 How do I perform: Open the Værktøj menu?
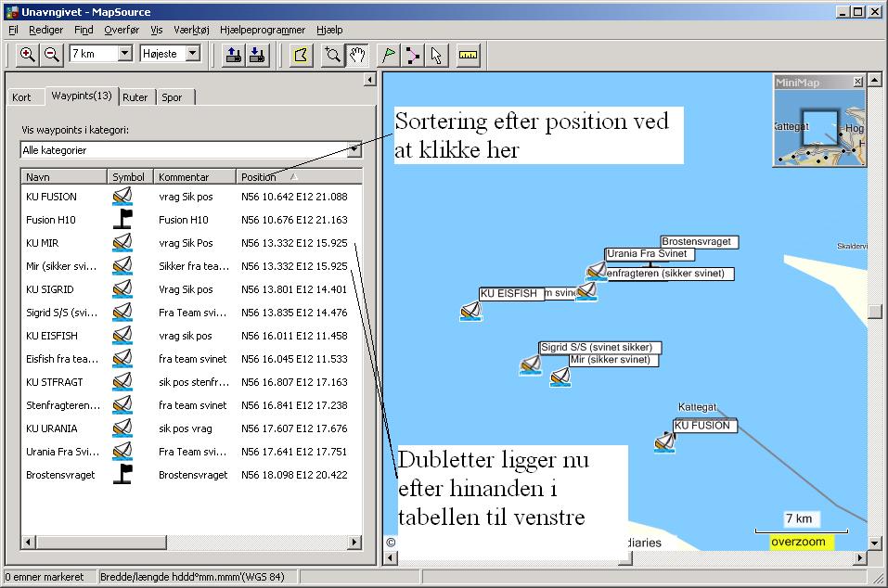coord(191,30)
